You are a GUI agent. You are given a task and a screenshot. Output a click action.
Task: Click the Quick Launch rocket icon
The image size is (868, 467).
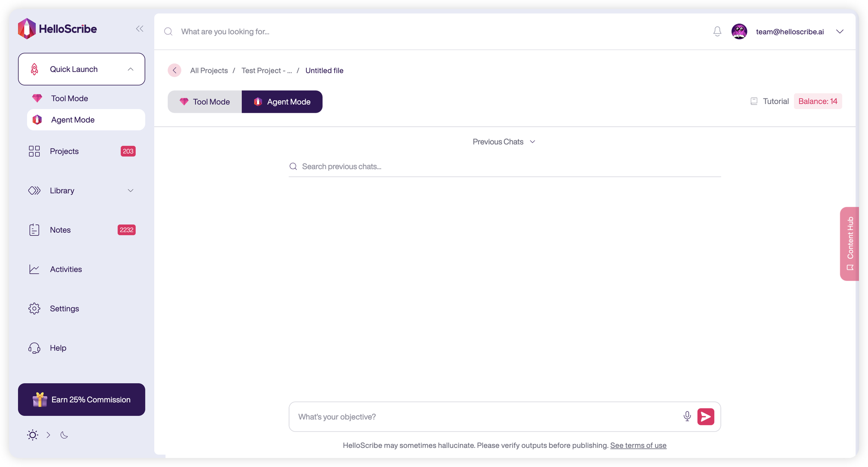click(x=34, y=69)
